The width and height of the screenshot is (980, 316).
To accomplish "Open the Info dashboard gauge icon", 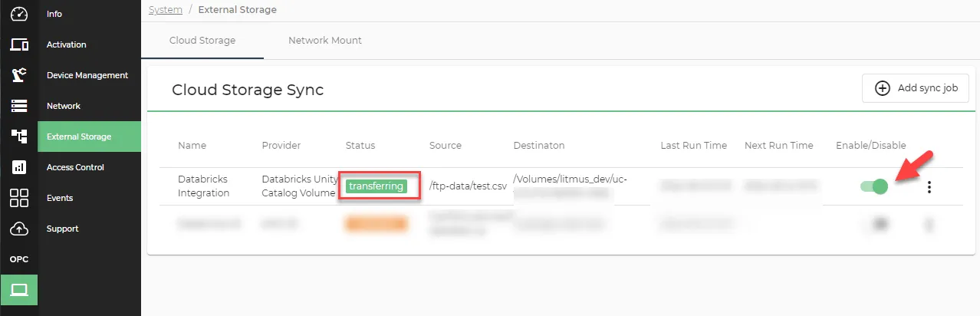I will (19, 14).
